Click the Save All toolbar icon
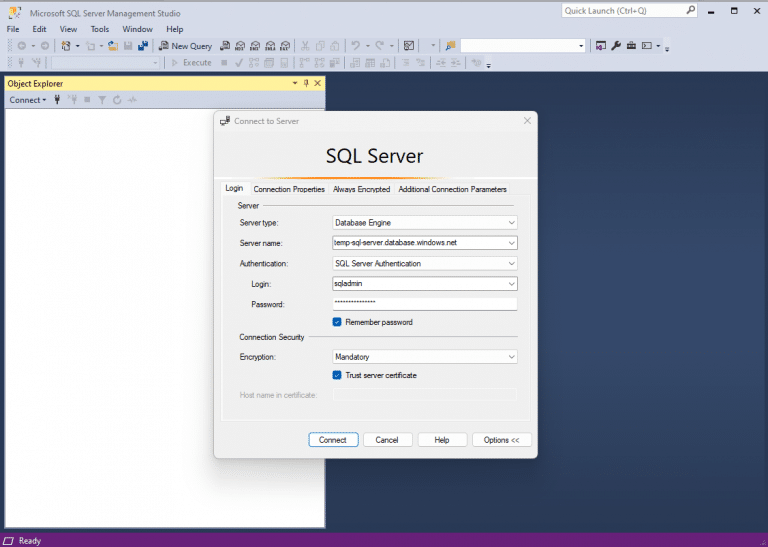 pyautogui.click(x=143, y=46)
